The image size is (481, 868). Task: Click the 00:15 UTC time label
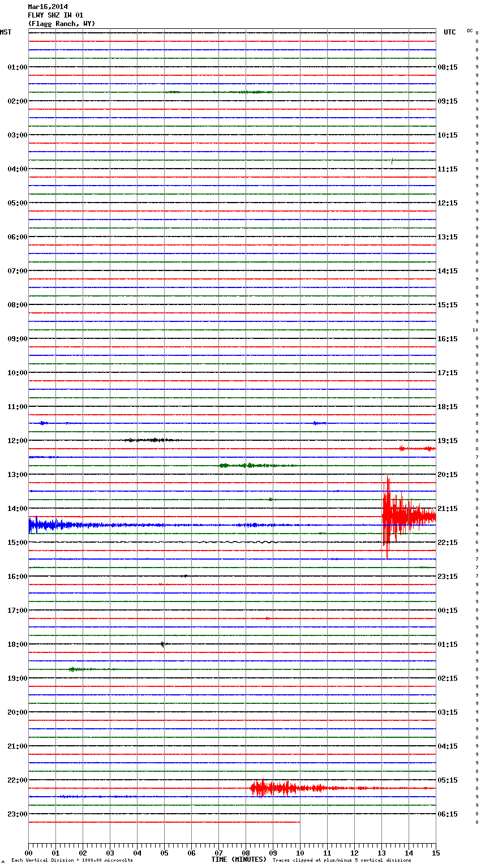[x=448, y=611]
